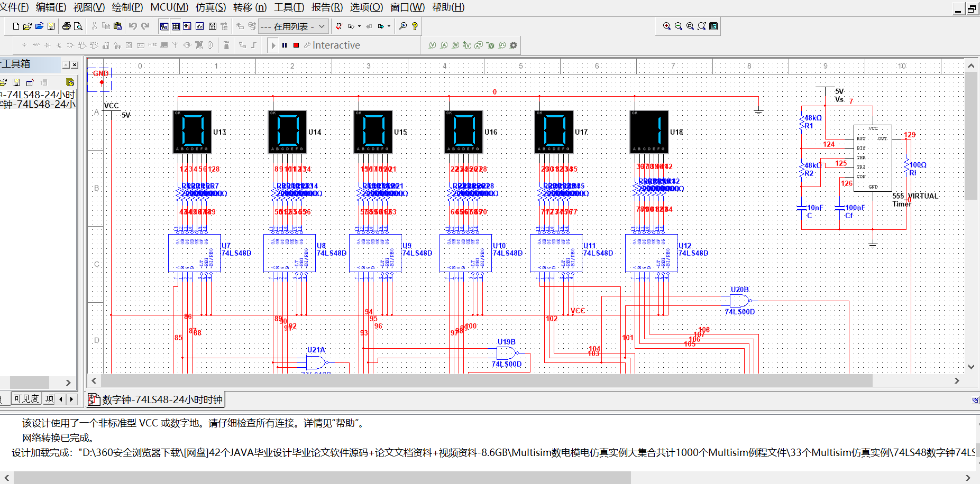Open the Postprocessor
The image size is (980, 484).
213,26
